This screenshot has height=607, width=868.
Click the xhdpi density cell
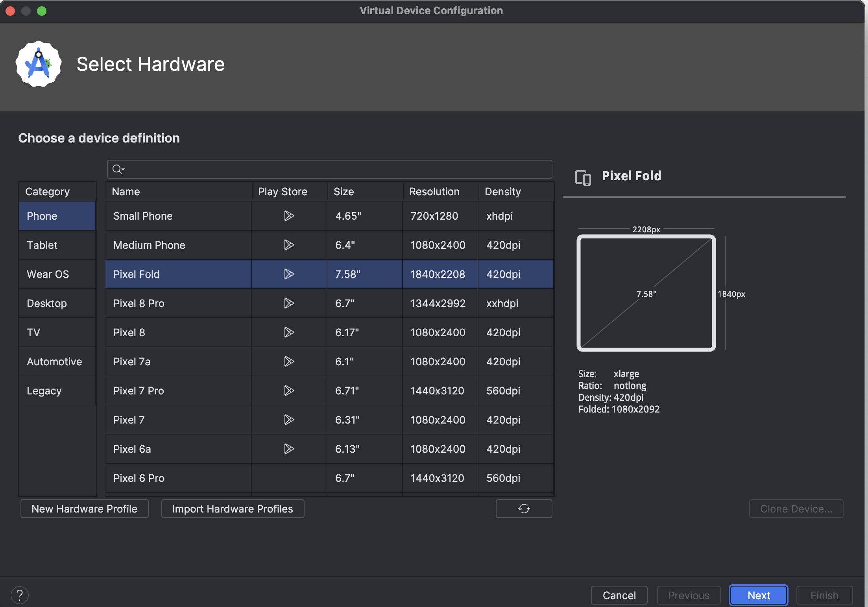pos(516,216)
